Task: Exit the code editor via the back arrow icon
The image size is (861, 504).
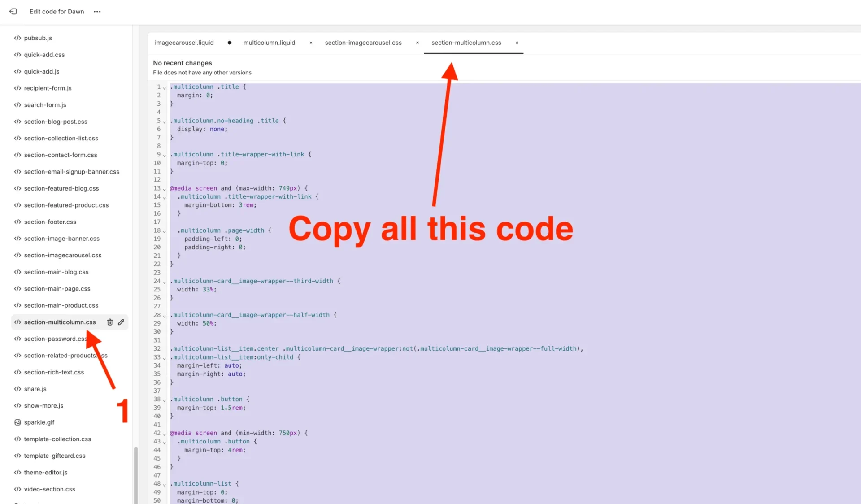Action: click(13, 11)
